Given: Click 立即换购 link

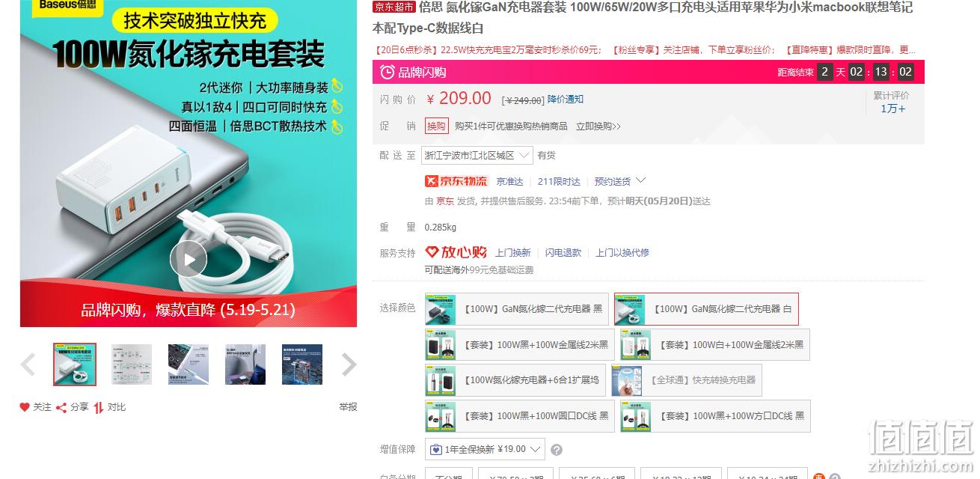Looking at the screenshot, I should [x=598, y=126].
